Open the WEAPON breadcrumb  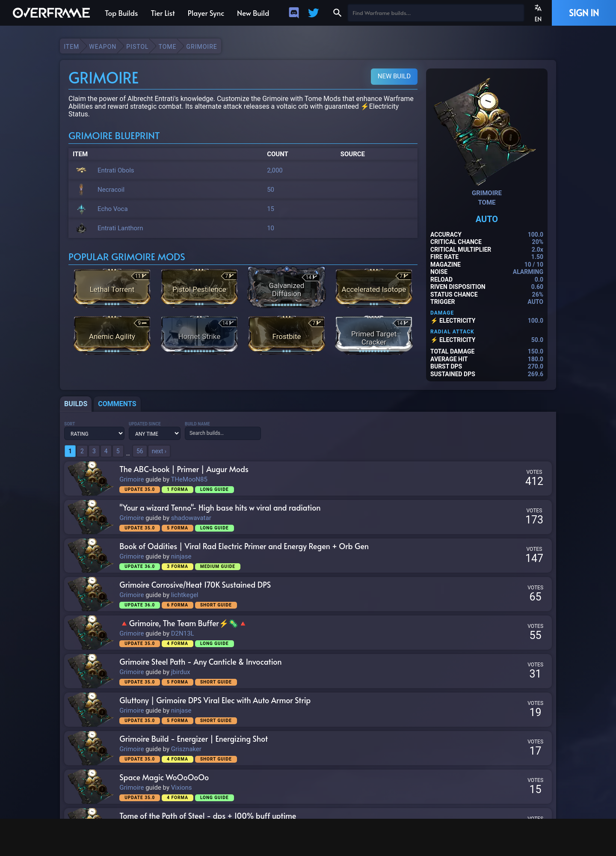pyautogui.click(x=103, y=47)
